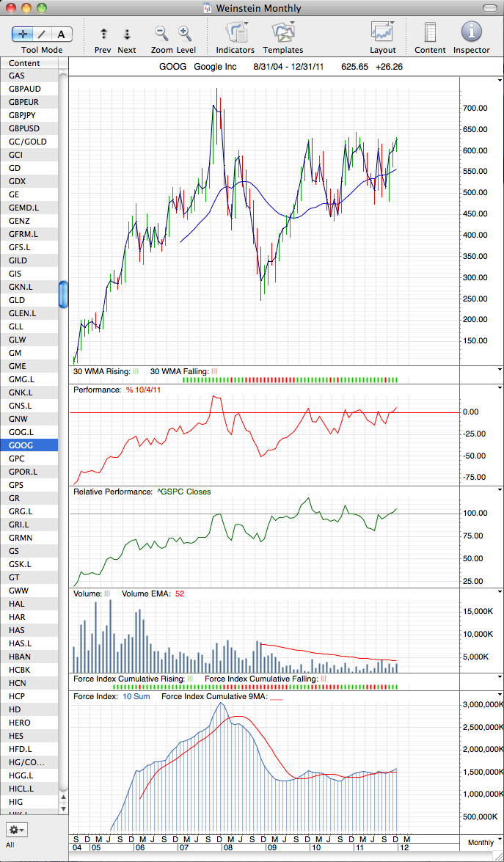Select highlighted GOOG row
Viewport: 504px width, 862px height.
29,445
